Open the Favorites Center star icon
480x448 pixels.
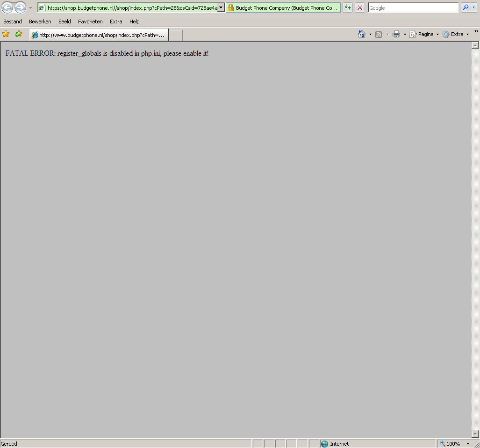(x=6, y=34)
